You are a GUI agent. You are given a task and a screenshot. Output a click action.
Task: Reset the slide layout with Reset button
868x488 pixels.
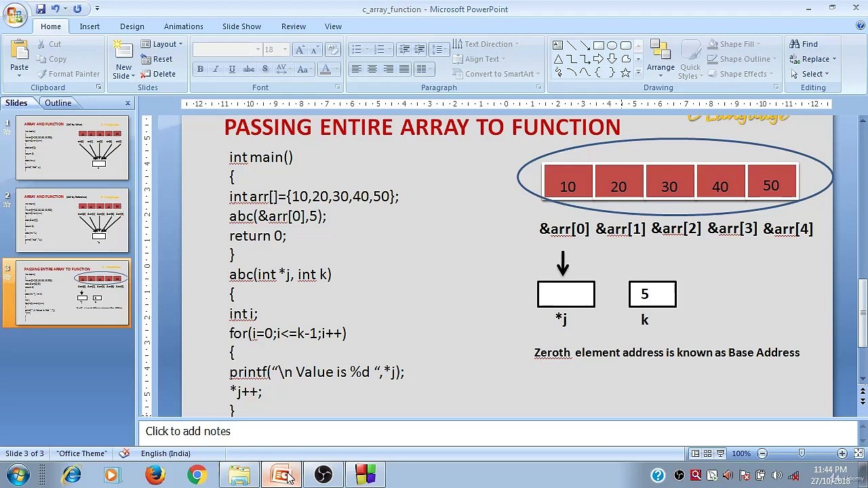point(157,59)
